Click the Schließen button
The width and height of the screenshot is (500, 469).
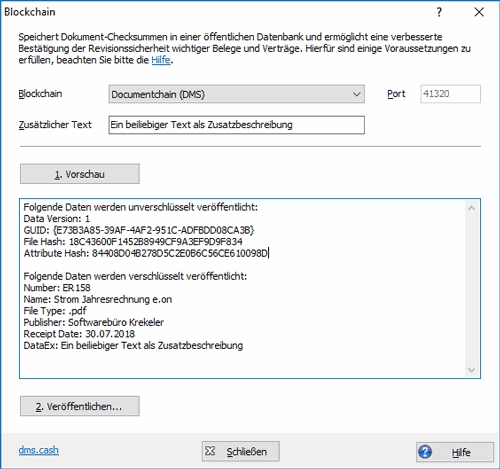click(x=241, y=451)
